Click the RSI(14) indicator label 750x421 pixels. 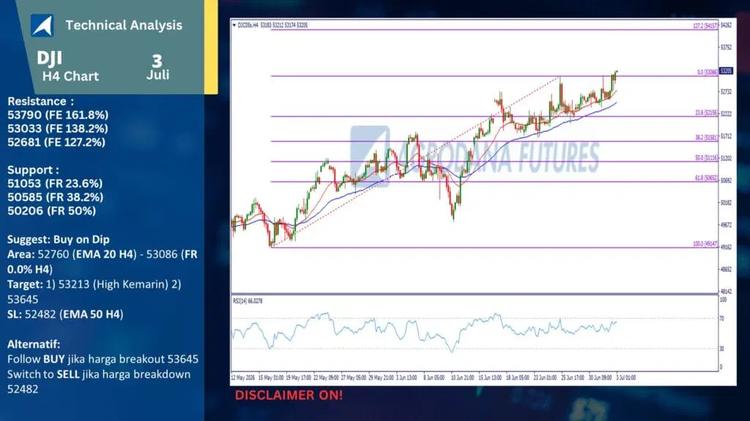point(247,301)
